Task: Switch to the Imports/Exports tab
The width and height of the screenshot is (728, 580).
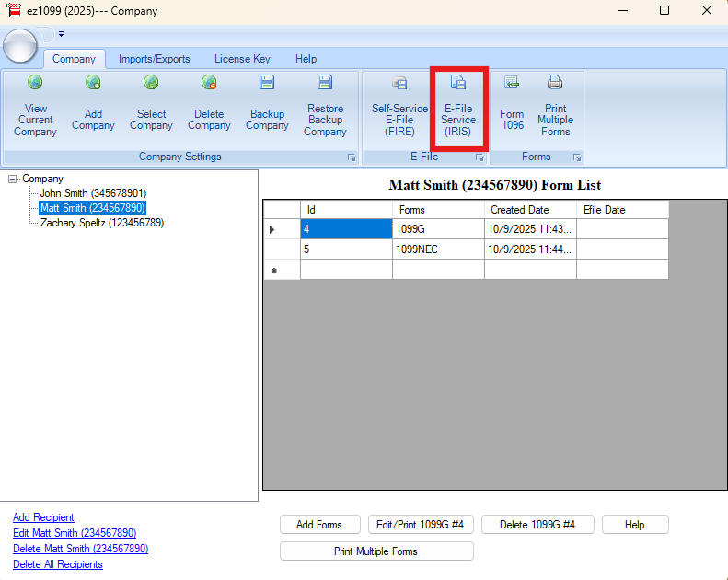Action: [154, 59]
